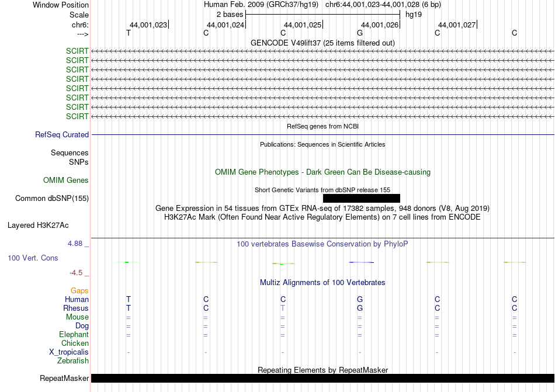The width and height of the screenshot is (555, 392).
Task: Click the RefSeq Curated track label
Action: point(62,134)
